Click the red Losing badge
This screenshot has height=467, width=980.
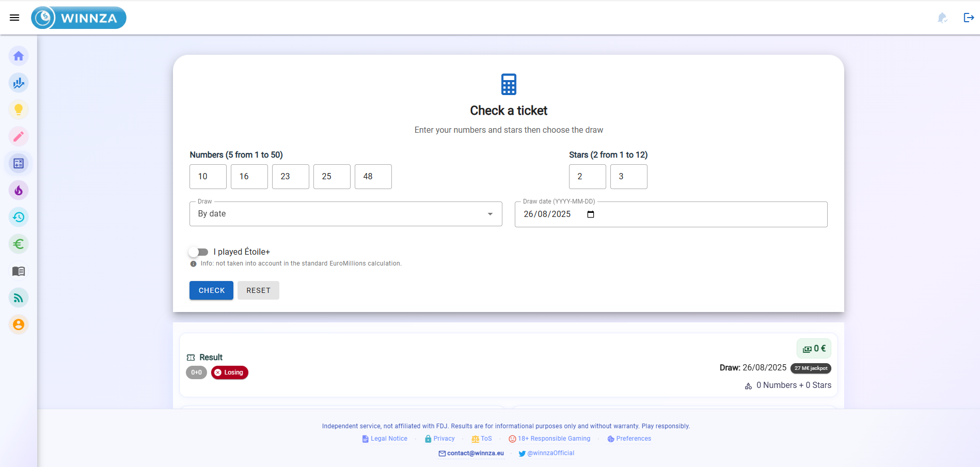[x=230, y=372]
